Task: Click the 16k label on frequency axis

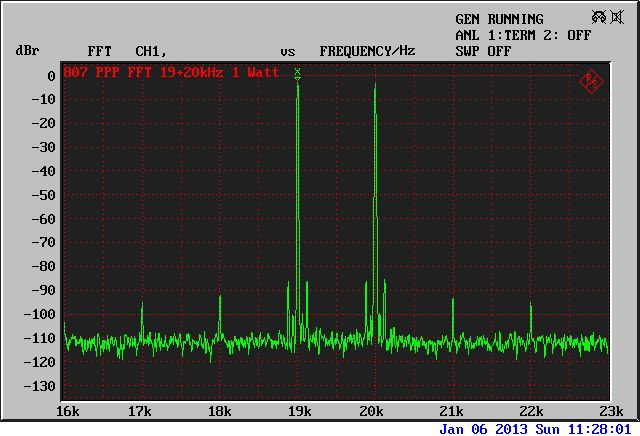Action: point(67,411)
